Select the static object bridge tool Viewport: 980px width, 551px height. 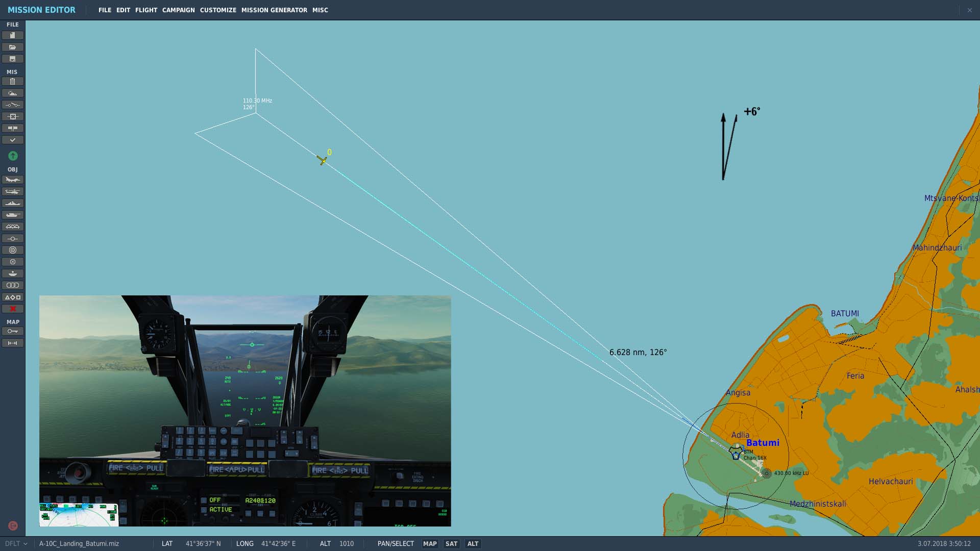[13, 227]
